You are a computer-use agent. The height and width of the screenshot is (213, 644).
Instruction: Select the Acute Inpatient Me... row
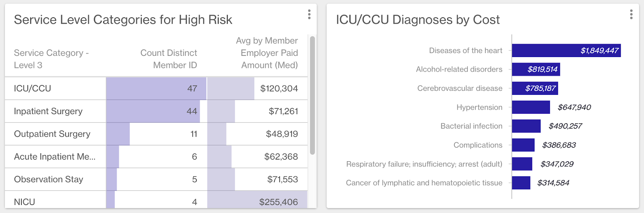(x=55, y=157)
